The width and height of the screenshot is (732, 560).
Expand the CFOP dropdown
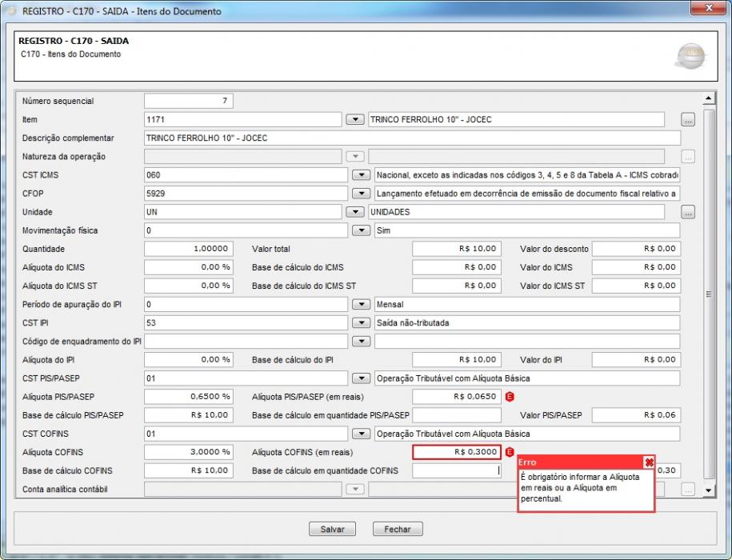(x=362, y=194)
